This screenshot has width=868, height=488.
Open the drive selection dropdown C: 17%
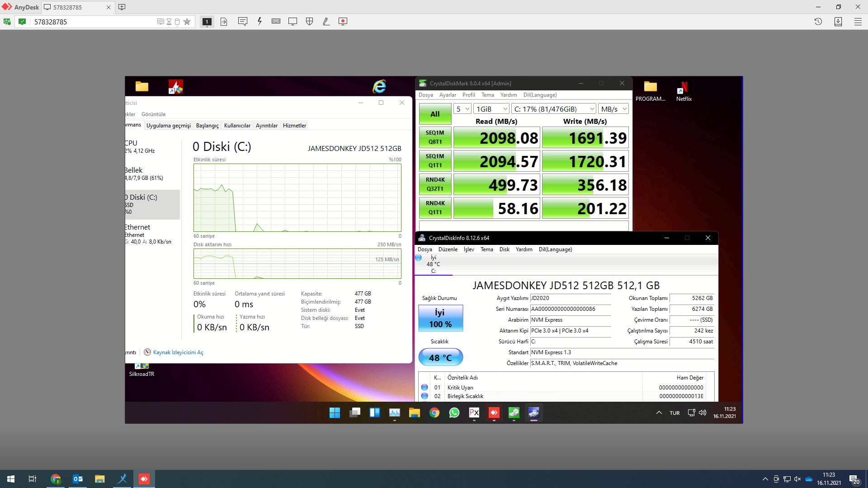pyautogui.click(x=554, y=109)
